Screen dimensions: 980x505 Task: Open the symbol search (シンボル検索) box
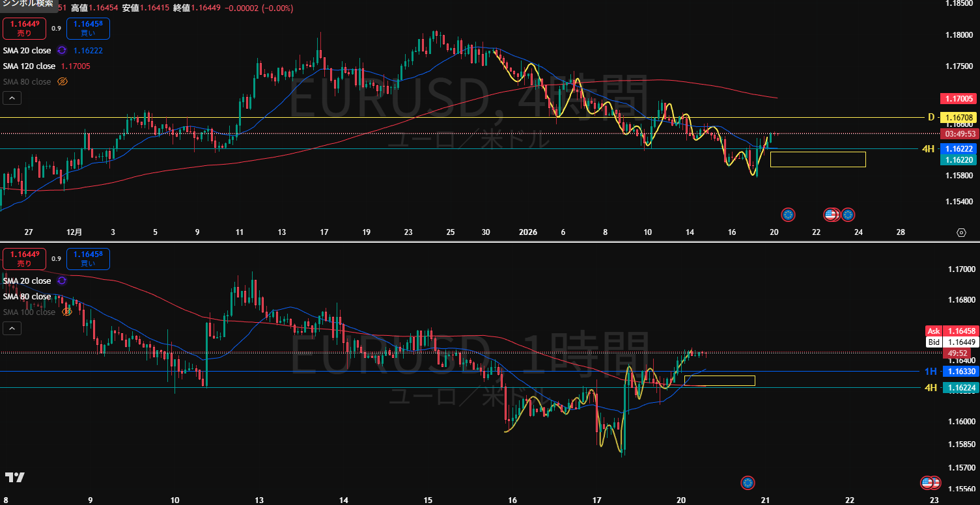tap(27, 4)
